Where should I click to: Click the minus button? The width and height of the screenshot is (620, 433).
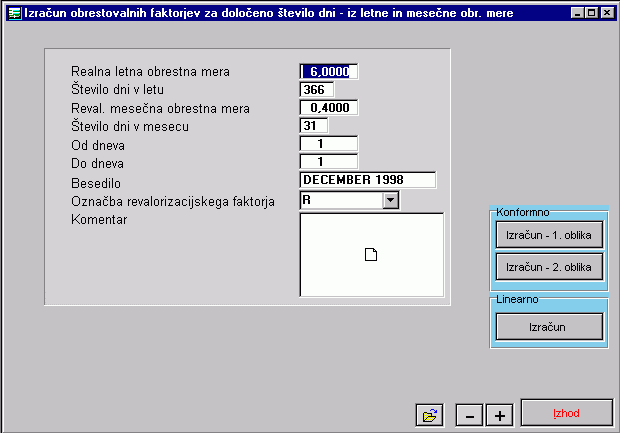pos(469,416)
